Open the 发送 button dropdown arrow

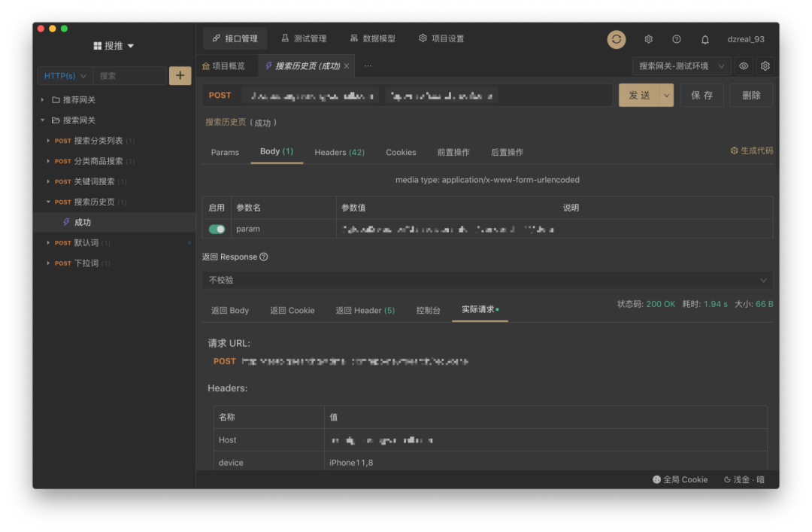click(x=666, y=96)
